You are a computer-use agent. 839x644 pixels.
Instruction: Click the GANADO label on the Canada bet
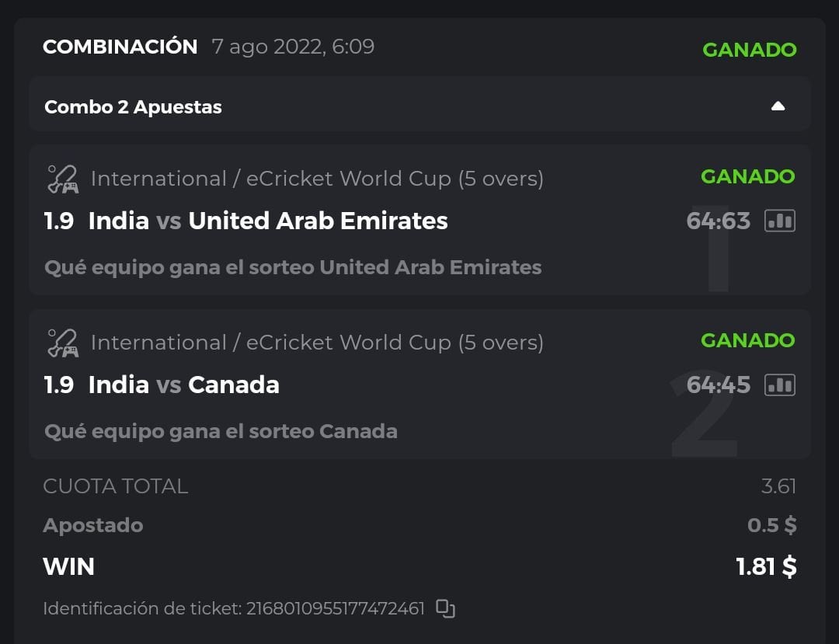point(747,340)
